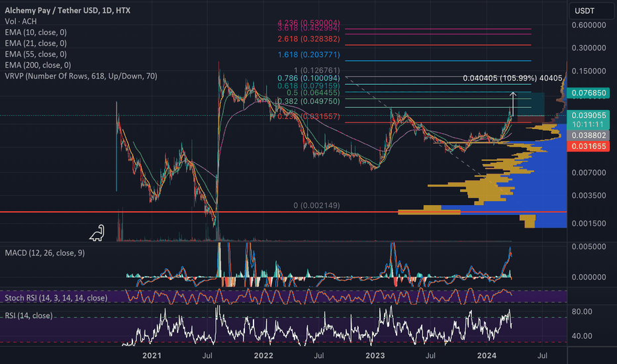617x364 pixels.
Task: Click the Stoch RSI (14, 3, 14, 14, close) label
Action: coord(56,298)
